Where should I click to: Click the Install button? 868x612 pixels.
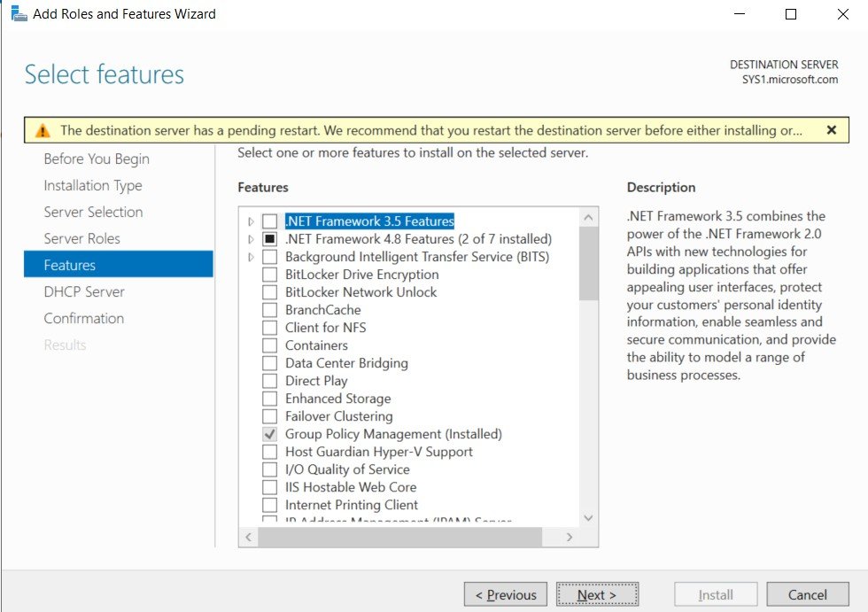pyautogui.click(x=716, y=594)
